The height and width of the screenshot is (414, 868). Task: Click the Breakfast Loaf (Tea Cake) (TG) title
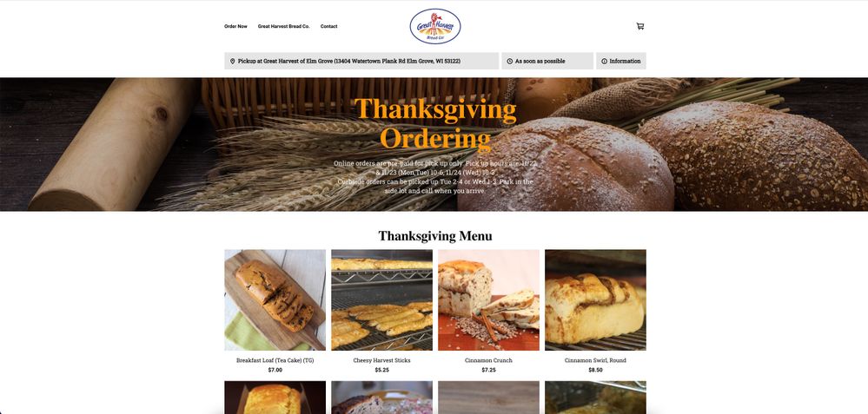[275, 360]
